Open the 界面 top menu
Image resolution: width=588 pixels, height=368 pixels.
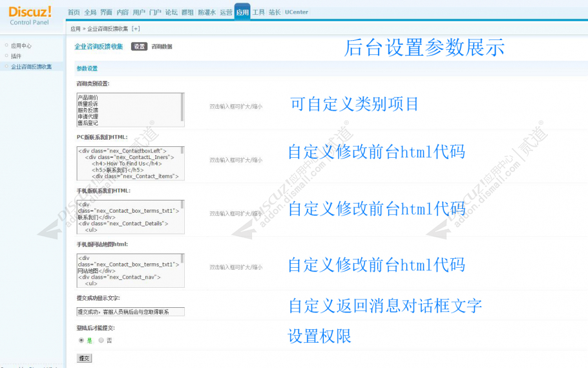(106, 12)
